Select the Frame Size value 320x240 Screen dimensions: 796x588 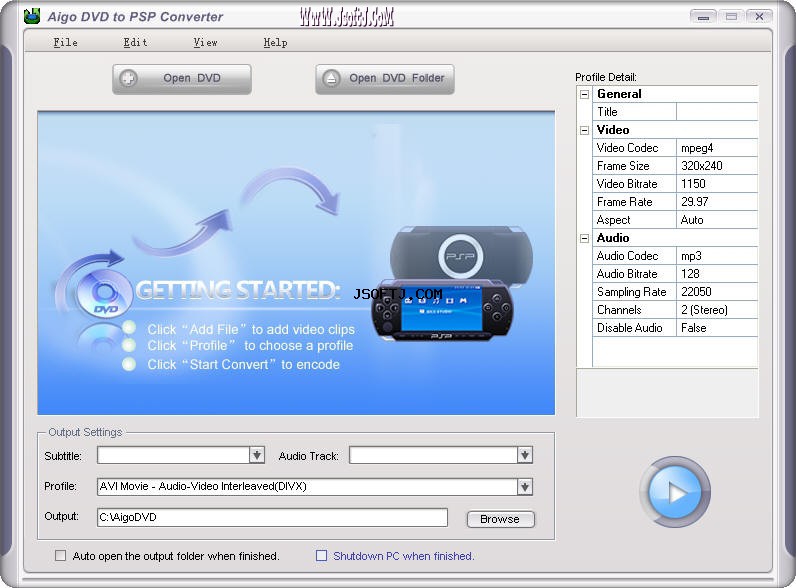point(717,166)
